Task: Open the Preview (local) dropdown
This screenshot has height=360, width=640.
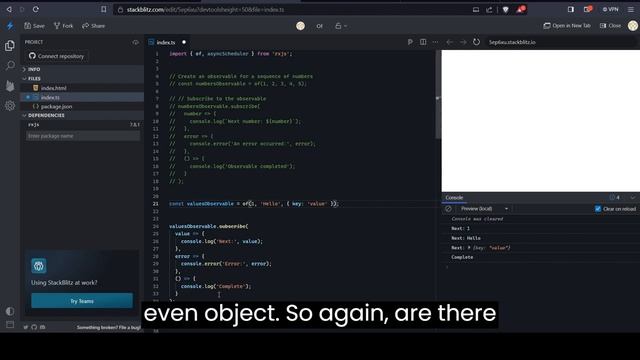Action: [484, 209]
